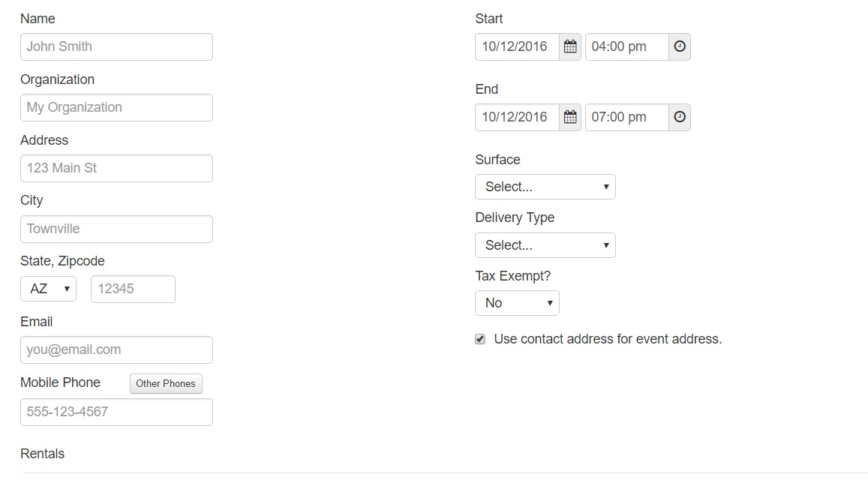The image size is (868, 486).
Task: Click the Mobile Phone input field
Action: point(116,412)
